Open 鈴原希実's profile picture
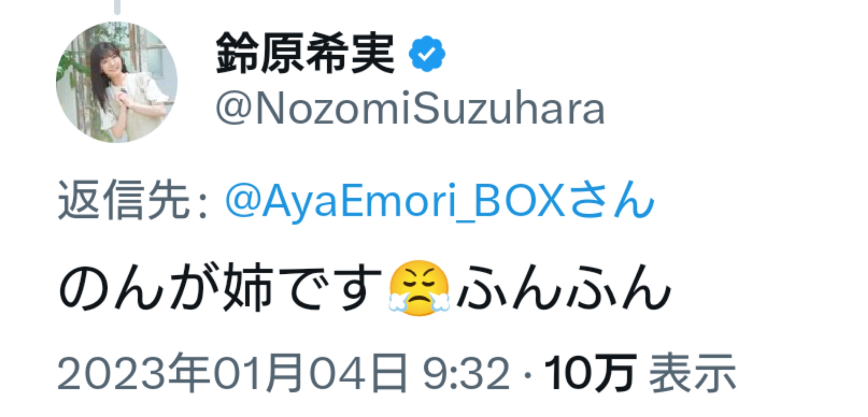The image size is (868, 417). (117, 82)
